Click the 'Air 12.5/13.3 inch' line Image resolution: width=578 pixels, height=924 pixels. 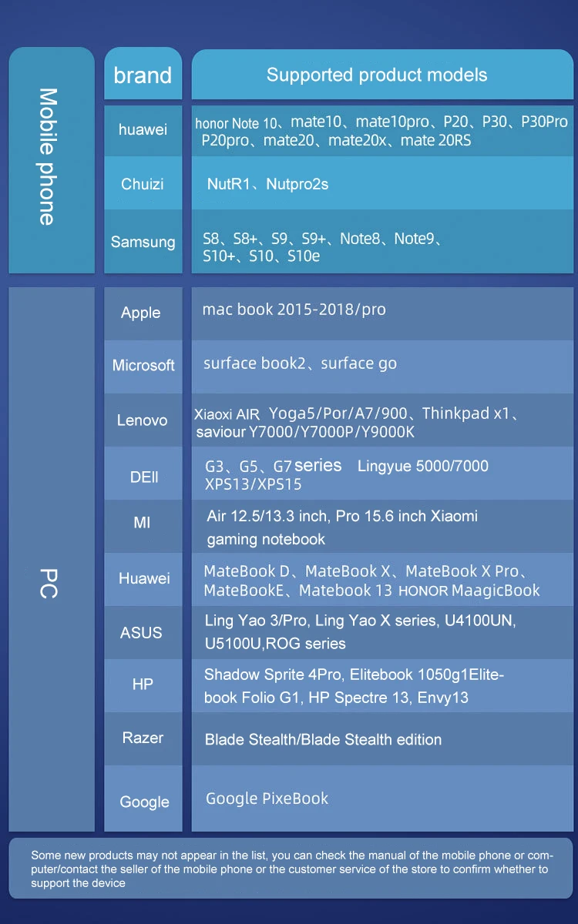(x=342, y=516)
